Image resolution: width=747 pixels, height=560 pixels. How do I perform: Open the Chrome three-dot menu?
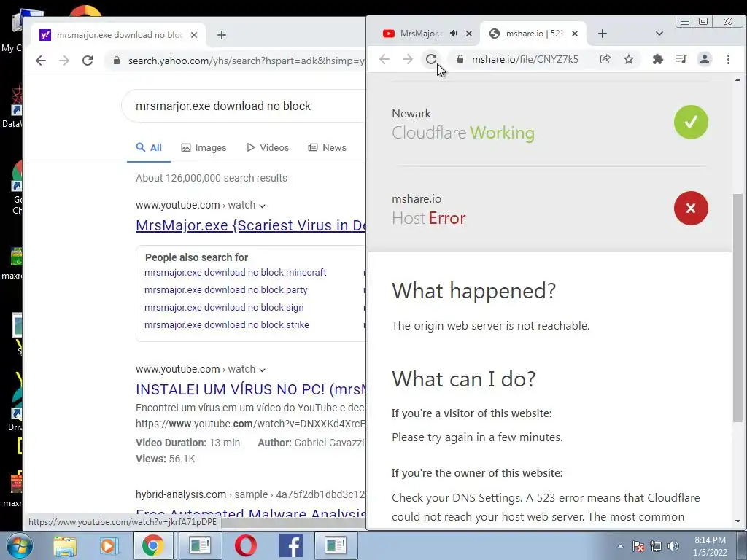coord(729,59)
